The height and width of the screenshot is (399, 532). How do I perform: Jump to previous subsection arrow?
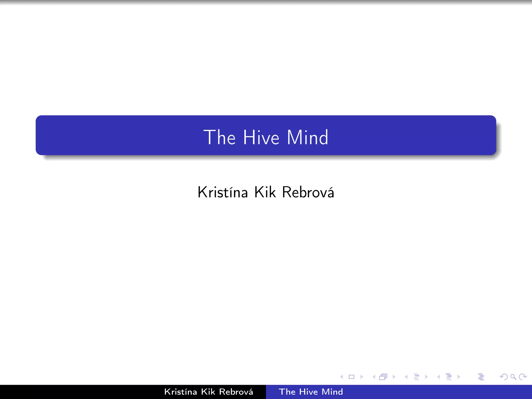[x=406, y=377]
